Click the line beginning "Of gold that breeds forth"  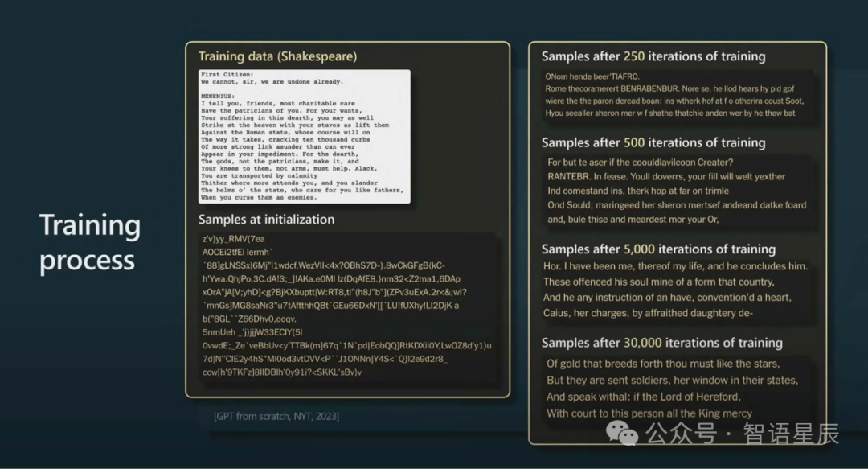[663, 364]
